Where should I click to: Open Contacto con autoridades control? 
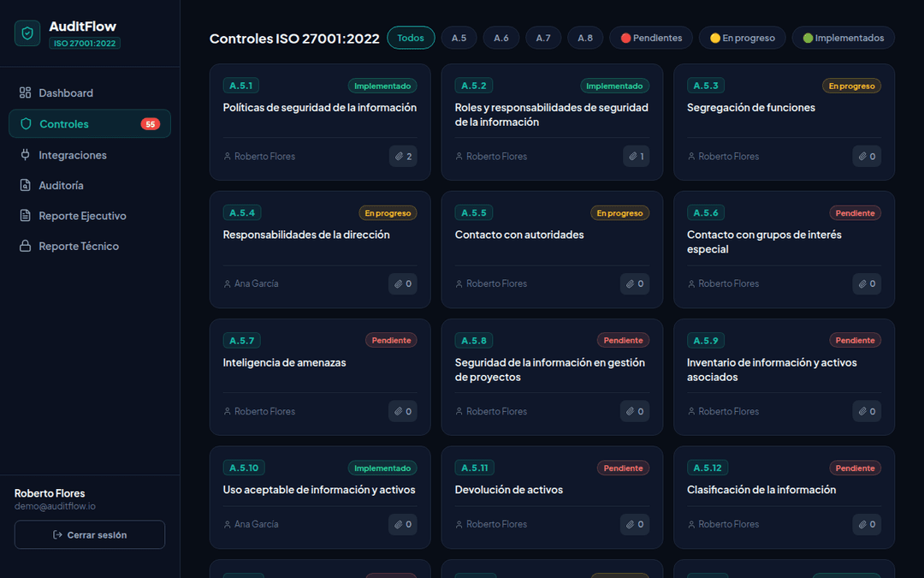click(x=519, y=235)
